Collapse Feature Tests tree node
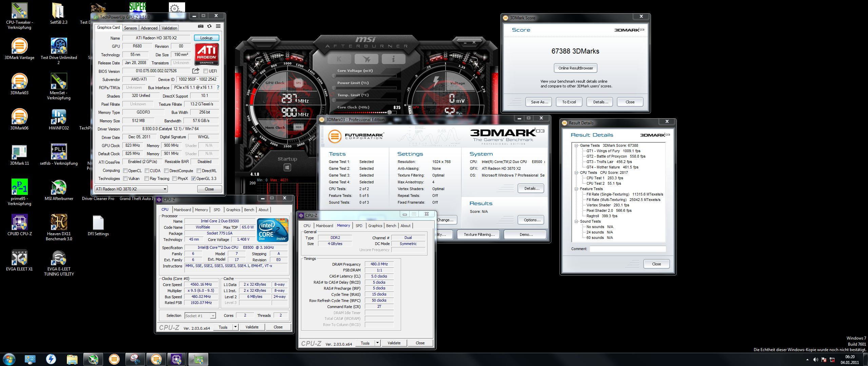This screenshot has height=366, width=868. pos(576,189)
